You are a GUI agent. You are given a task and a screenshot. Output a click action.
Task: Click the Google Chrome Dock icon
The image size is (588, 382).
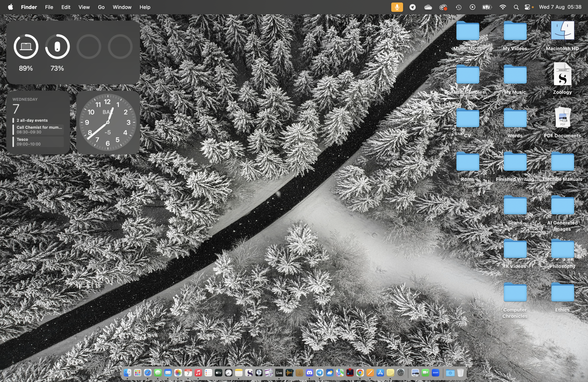click(x=360, y=373)
